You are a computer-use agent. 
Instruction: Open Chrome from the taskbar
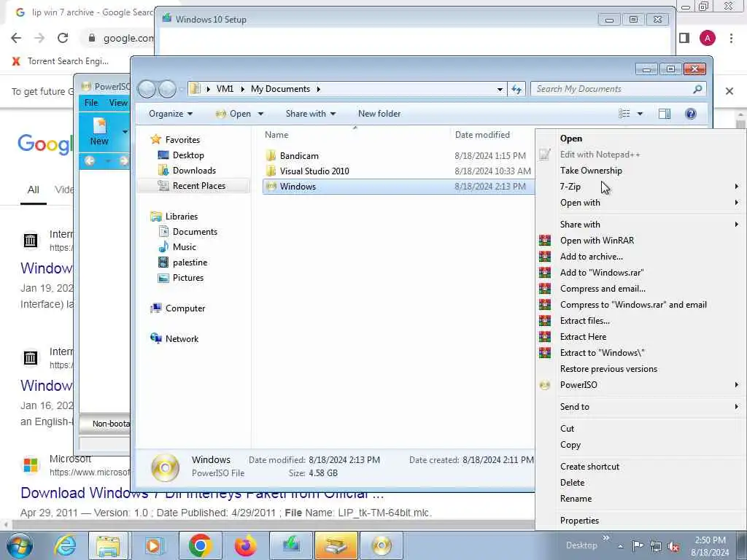pyautogui.click(x=200, y=545)
